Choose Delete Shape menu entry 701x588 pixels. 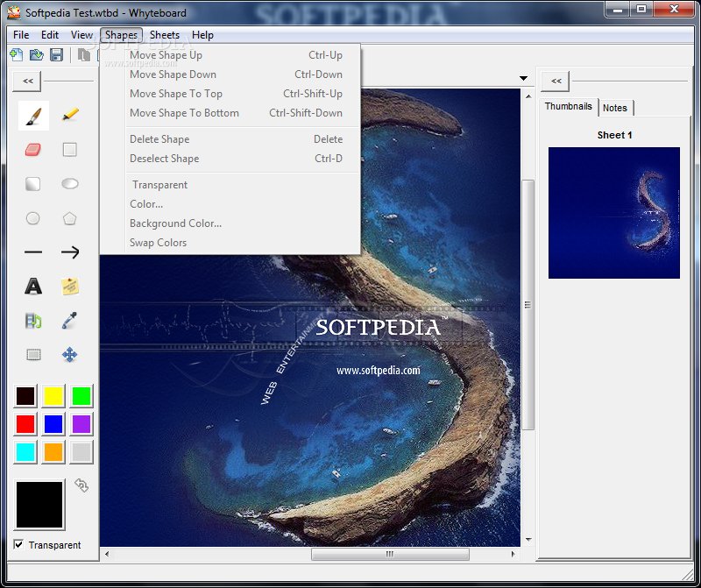pyautogui.click(x=230, y=139)
